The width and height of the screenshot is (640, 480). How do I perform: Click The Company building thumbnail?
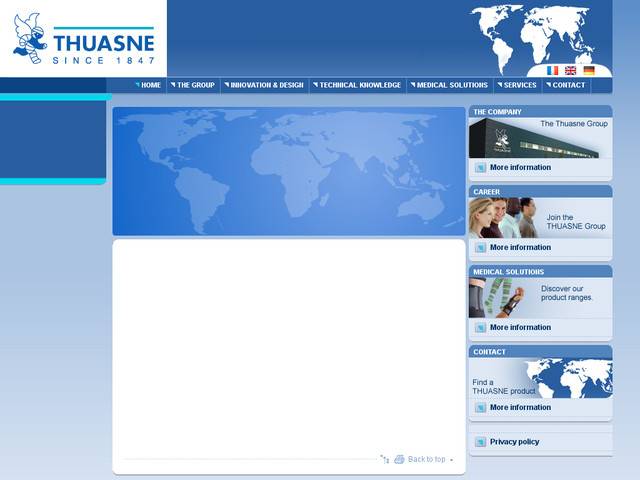[534, 138]
